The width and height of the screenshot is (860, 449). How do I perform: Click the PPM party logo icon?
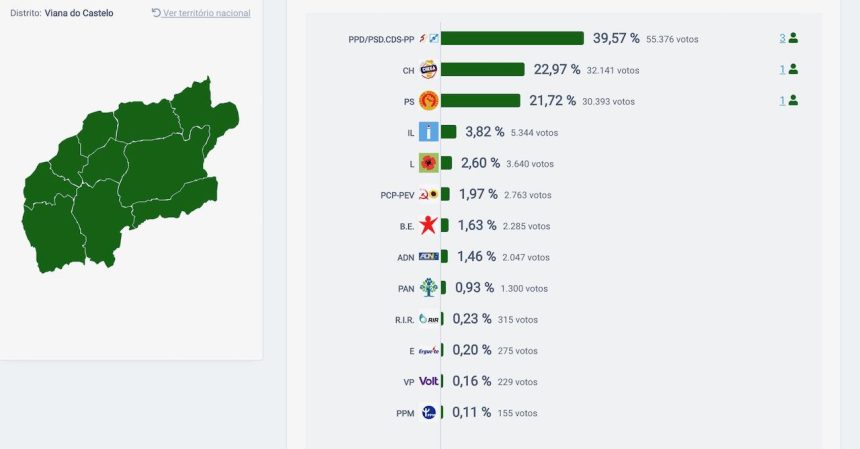coord(429,412)
